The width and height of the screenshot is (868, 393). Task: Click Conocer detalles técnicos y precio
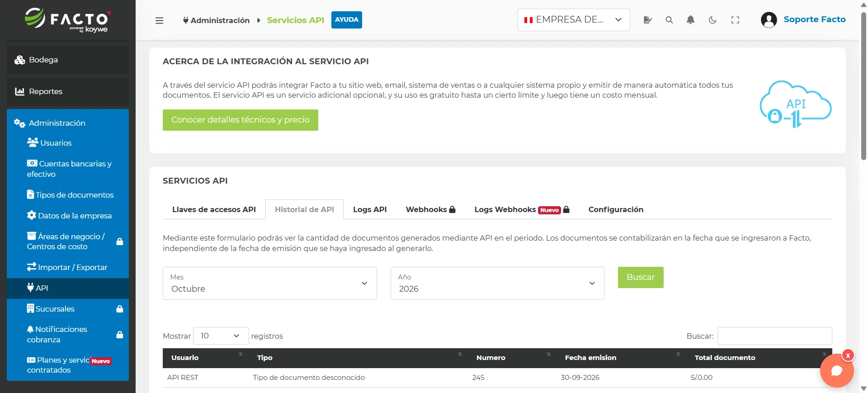[x=240, y=120]
